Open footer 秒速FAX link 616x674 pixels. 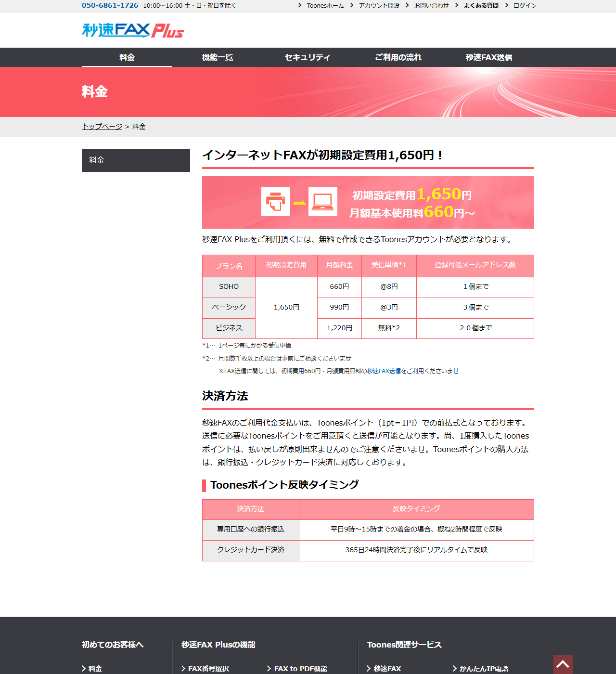[x=387, y=669]
